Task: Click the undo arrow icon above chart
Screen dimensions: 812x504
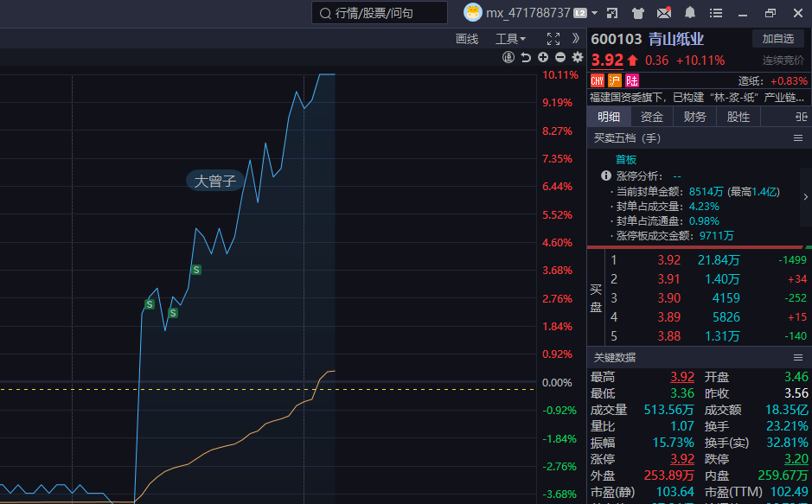Action: coord(526,57)
